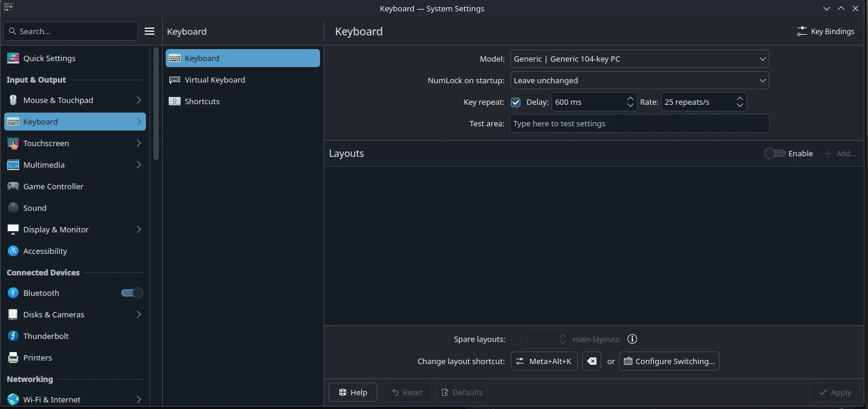Expand the Display & Monitor section
Viewport: 868px width, 409px height.
(139, 229)
